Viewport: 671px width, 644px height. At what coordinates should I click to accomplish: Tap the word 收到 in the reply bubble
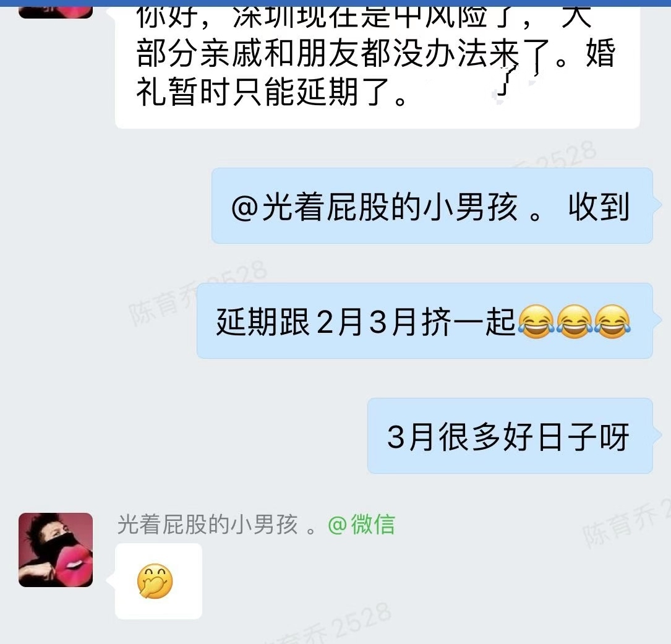coord(599,207)
